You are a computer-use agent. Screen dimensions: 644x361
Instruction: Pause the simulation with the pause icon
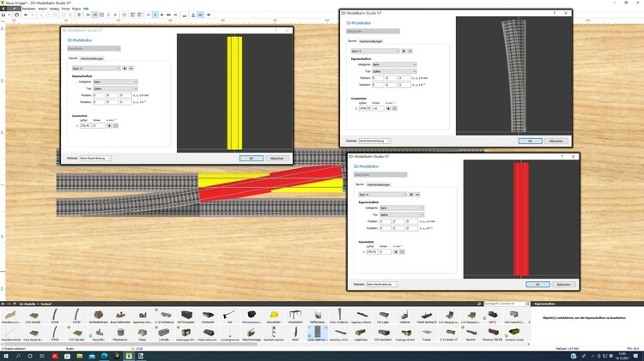pyautogui.click(x=149, y=15)
